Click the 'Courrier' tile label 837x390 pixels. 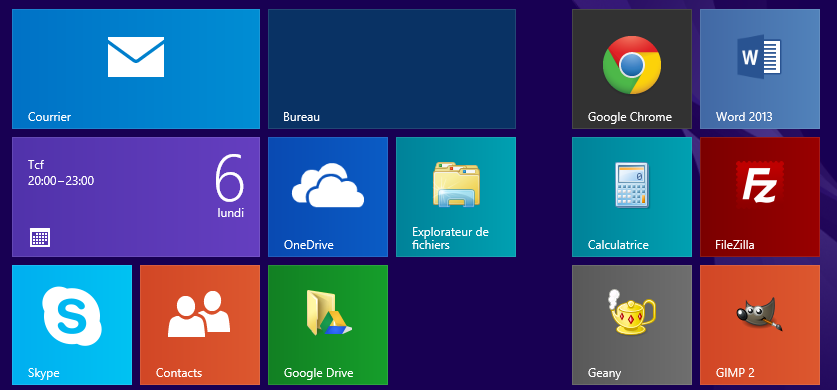click(49, 117)
